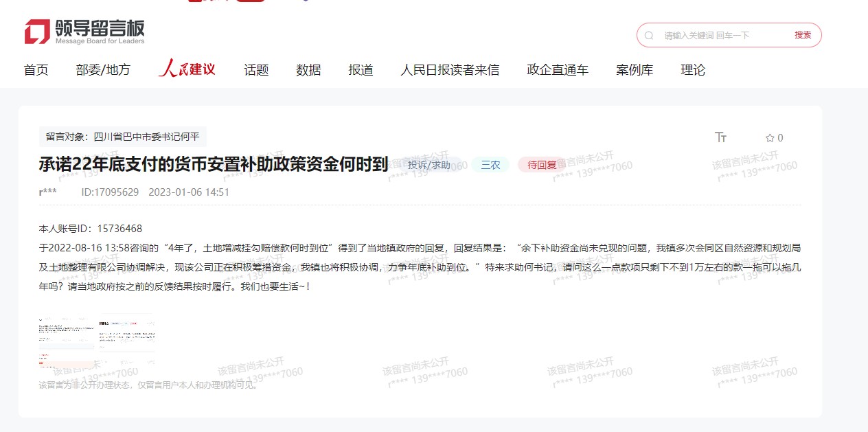Focus the keyword search input field

tap(721, 35)
